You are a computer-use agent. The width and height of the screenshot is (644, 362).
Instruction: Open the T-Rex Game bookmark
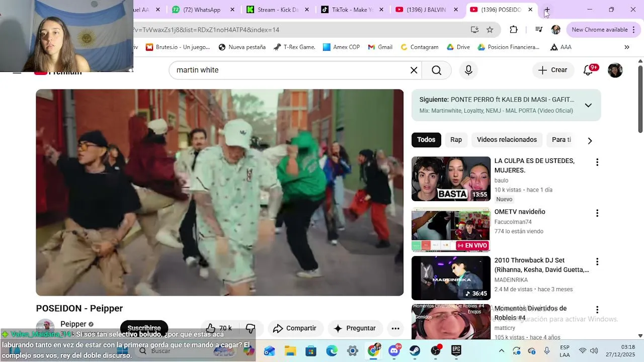294,47
